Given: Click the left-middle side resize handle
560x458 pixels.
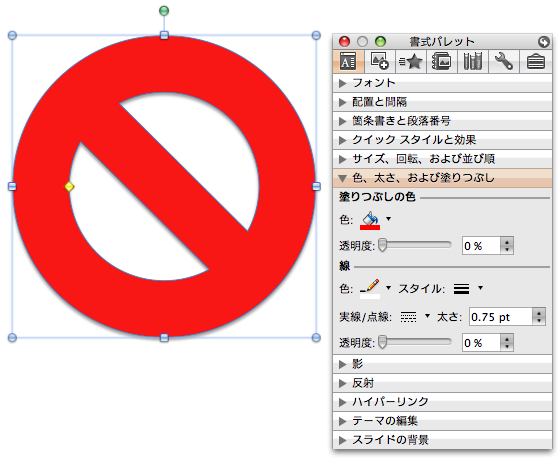Looking at the screenshot, I should click(12, 186).
